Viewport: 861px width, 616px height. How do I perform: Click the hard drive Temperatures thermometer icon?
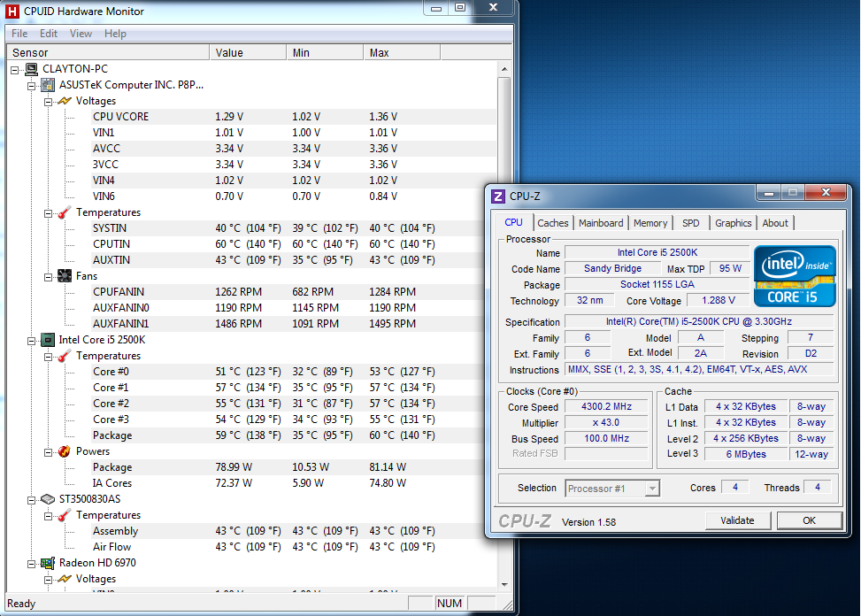click(65, 515)
